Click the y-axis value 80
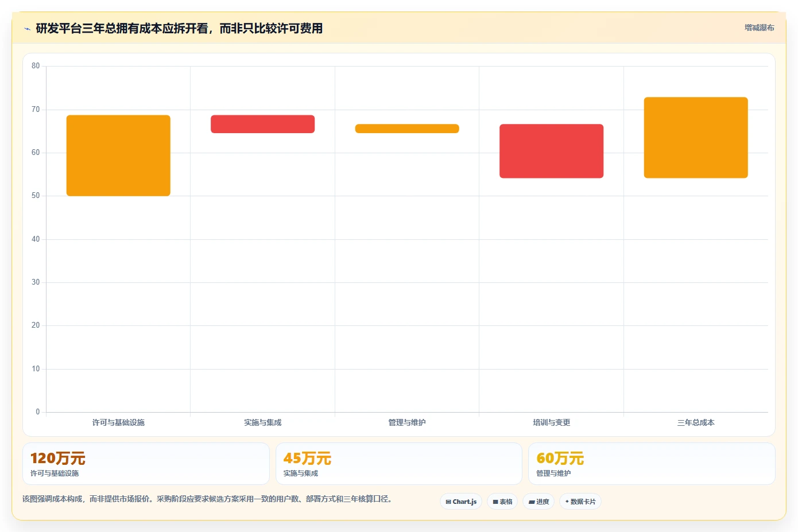This screenshot has height=532, width=798. [x=36, y=66]
